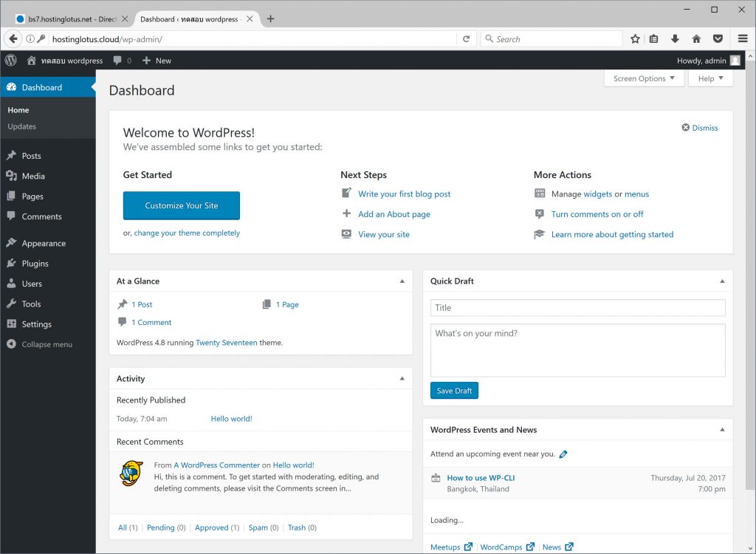Open the Add an About page link
The image size is (756, 554).
coord(394,214)
